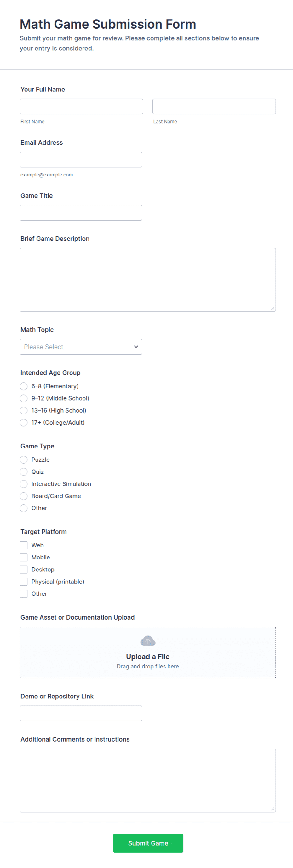Viewport: 293px width, 868px height.
Task: Click the Demo or Repository Link field
Action: pos(81,713)
